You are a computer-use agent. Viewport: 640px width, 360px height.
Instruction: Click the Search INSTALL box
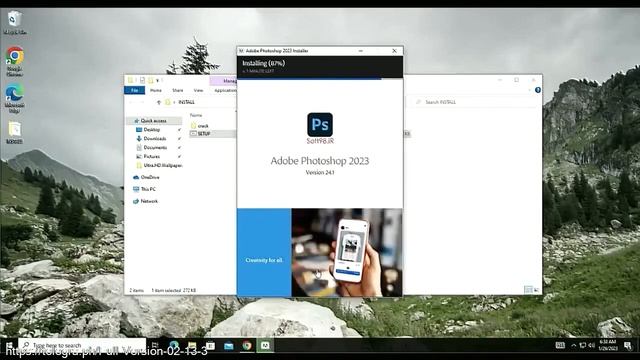(x=473, y=102)
